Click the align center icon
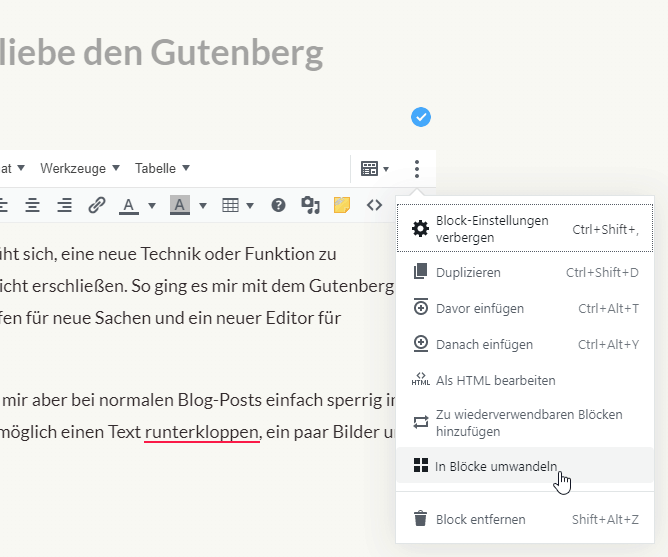This screenshot has width=668, height=557. tap(33, 205)
